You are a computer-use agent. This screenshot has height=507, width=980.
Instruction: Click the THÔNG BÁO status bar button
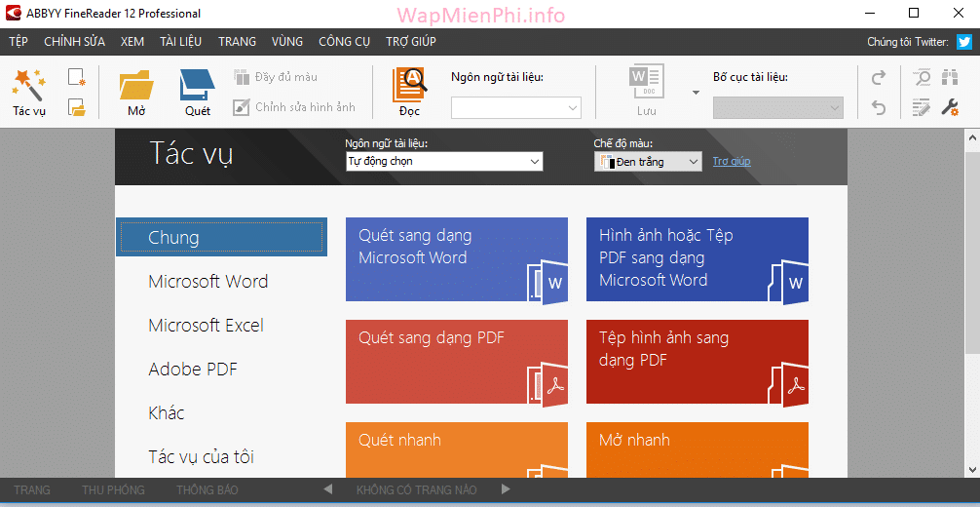tap(207, 489)
